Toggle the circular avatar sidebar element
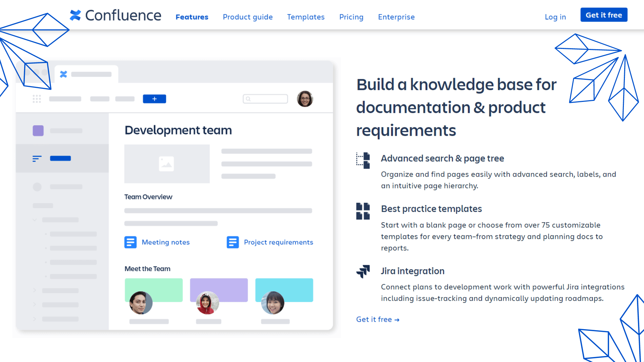Viewport: 644px width, 362px height. click(37, 187)
